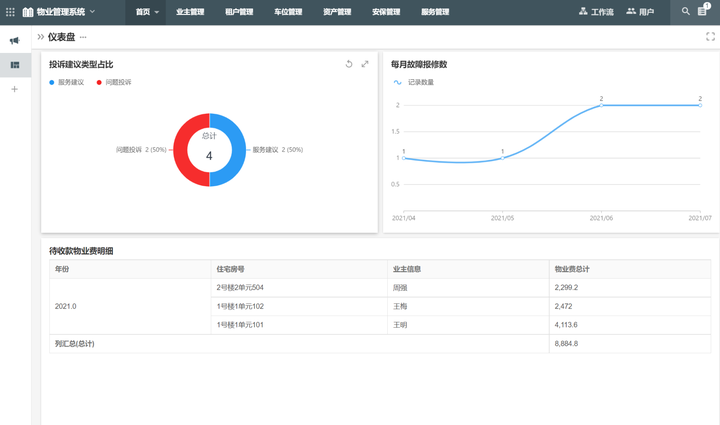Open 车位管理 menu

click(288, 12)
